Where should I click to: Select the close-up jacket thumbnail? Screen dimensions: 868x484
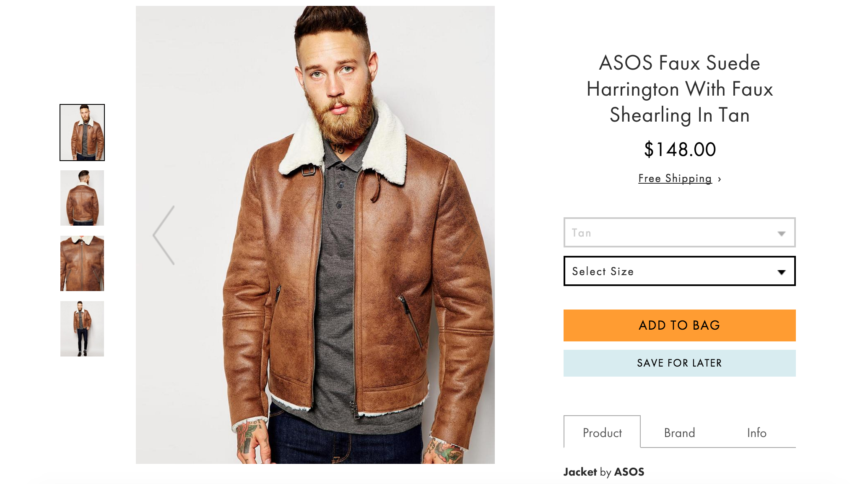point(82,263)
